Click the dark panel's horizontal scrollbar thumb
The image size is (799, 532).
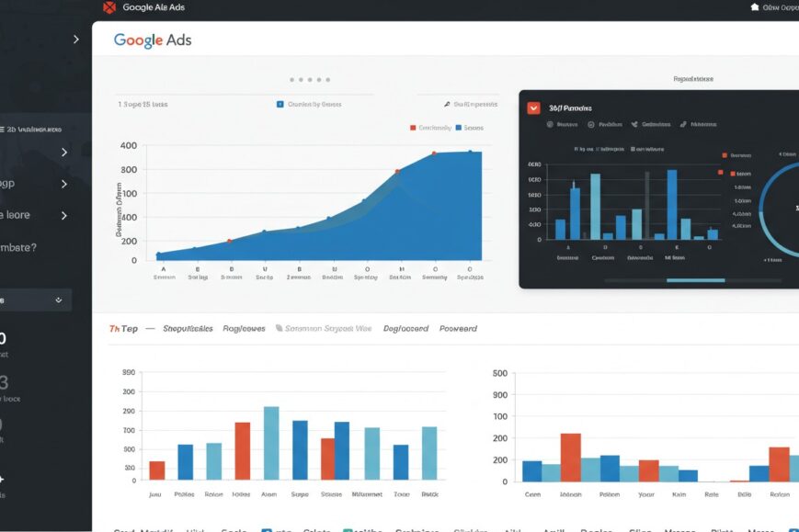coord(695,280)
